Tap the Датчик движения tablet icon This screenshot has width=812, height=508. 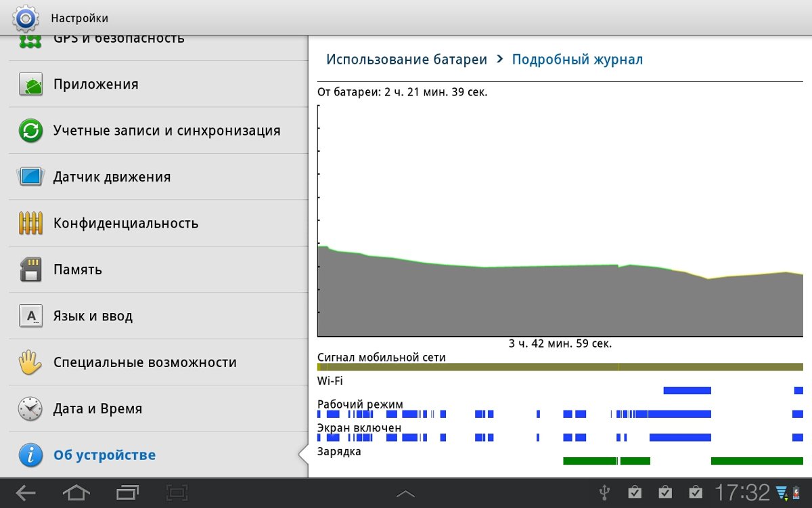click(x=30, y=177)
